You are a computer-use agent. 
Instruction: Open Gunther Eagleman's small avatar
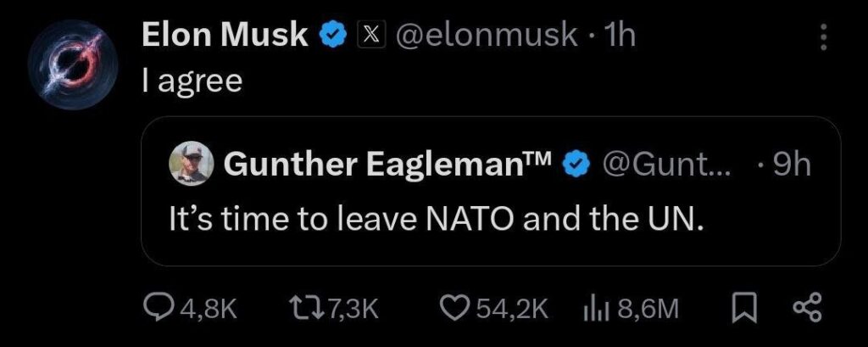(192, 163)
